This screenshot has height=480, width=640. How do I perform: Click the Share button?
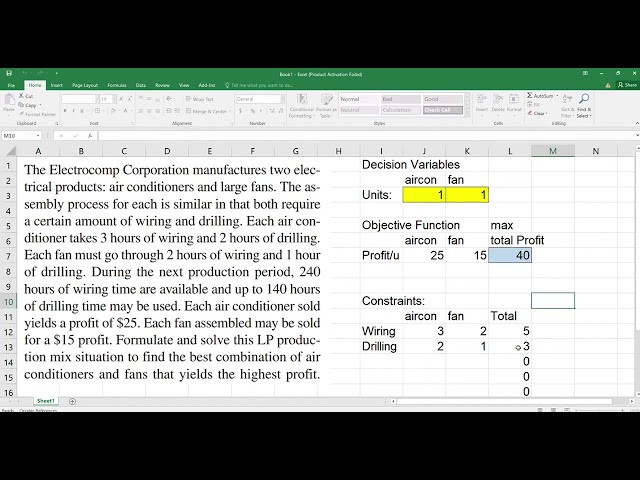coord(627,85)
